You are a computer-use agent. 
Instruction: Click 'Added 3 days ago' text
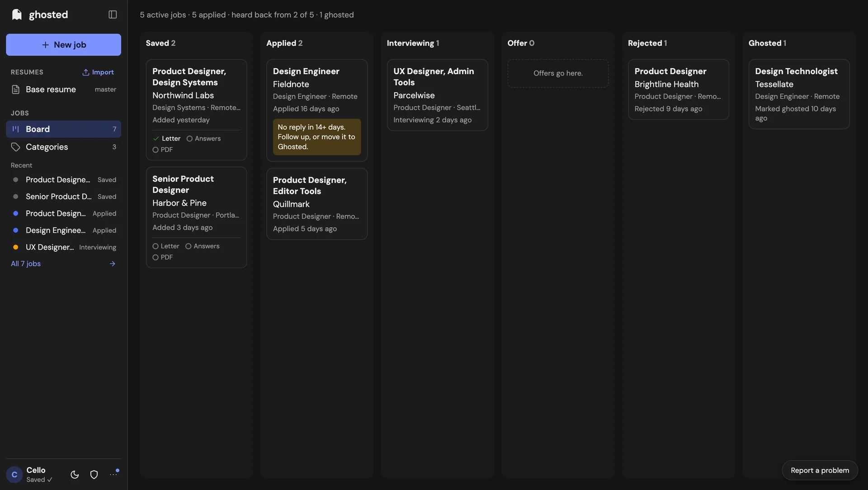(x=182, y=228)
